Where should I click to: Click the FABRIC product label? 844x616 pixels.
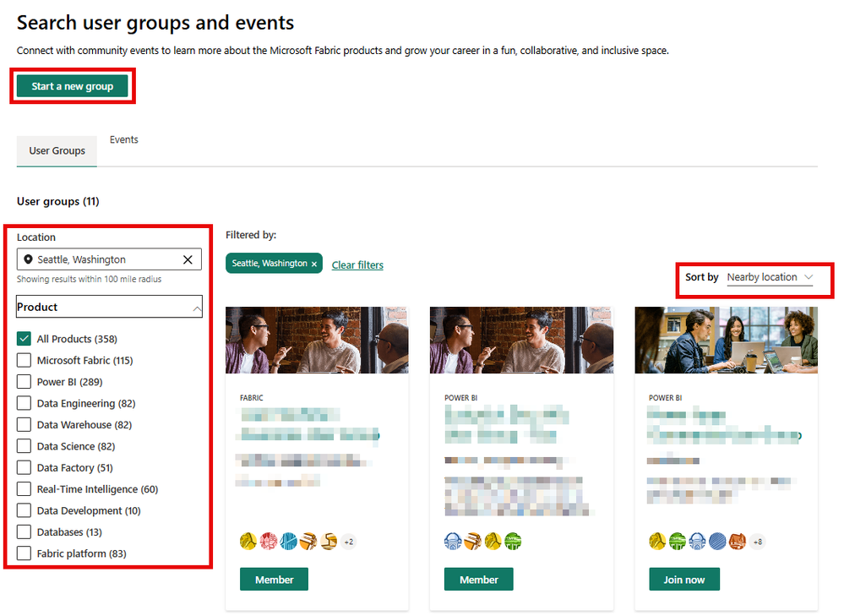[252, 398]
